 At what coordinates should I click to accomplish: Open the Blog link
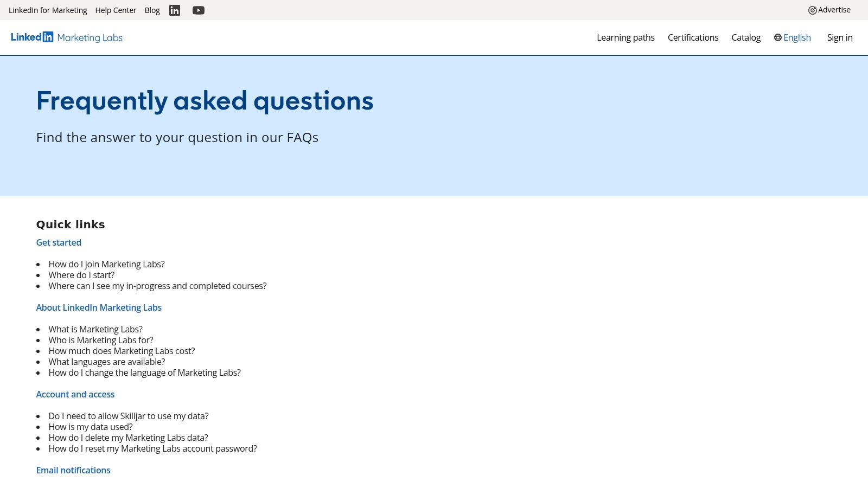[x=152, y=10]
